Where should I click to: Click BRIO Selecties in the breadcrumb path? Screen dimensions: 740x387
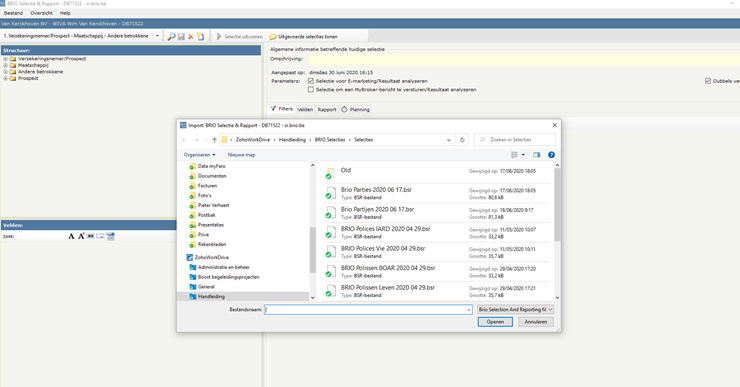[330, 140]
